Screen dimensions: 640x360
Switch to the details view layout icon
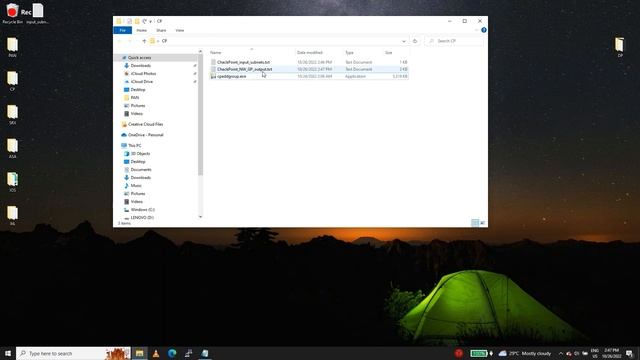pos(475,222)
